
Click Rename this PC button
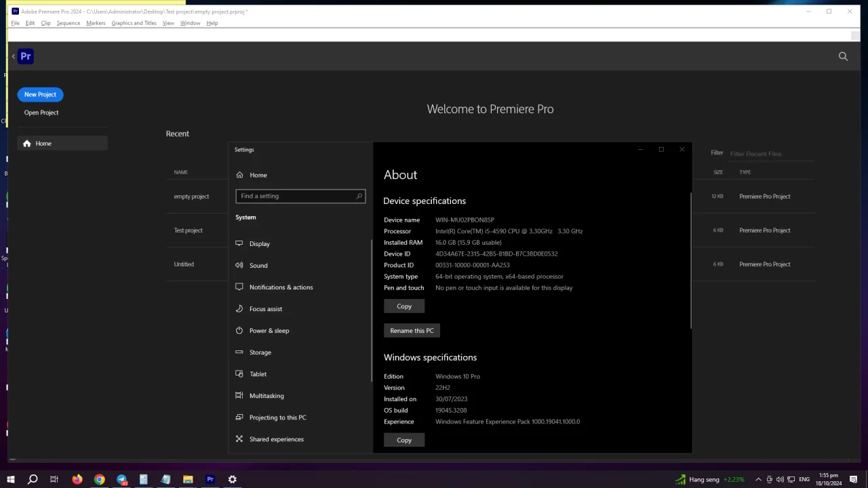pos(412,331)
